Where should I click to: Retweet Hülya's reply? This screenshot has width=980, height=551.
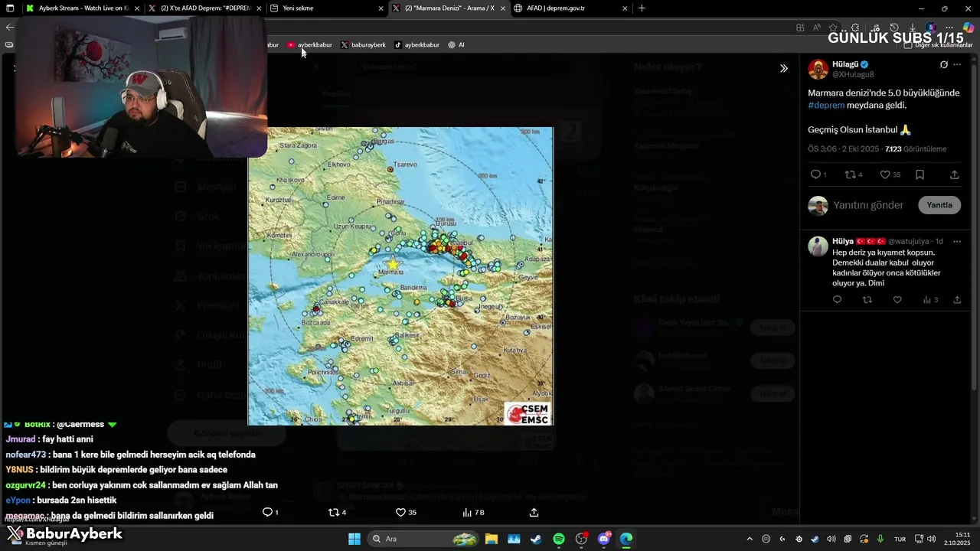(x=867, y=299)
